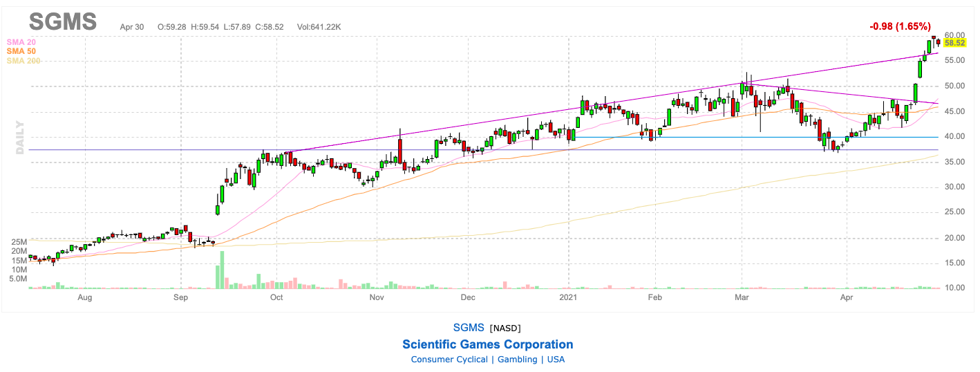The height and width of the screenshot is (372, 980).
Task: Click the Feb month axis label
Action: (x=655, y=298)
